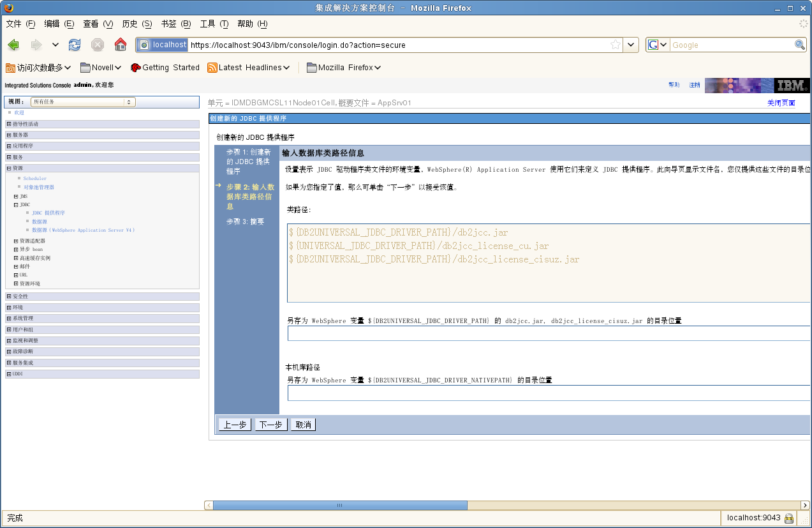This screenshot has height=528, width=812.
Task: Click the Reload page icon
Action: click(x=75, y=45)
